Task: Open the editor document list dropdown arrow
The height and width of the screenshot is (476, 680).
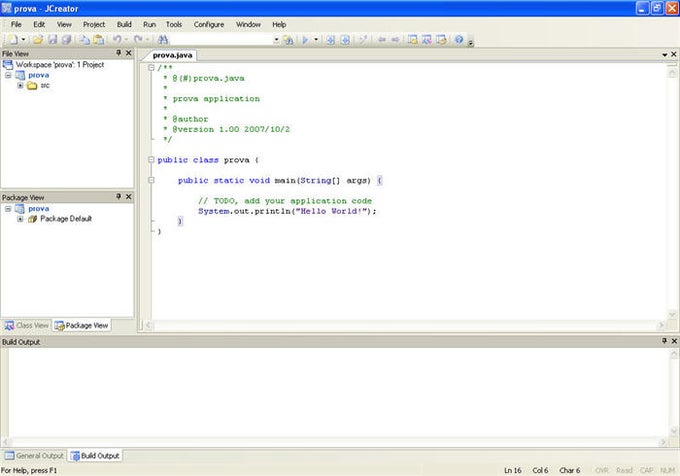Action: click(664, 55)
